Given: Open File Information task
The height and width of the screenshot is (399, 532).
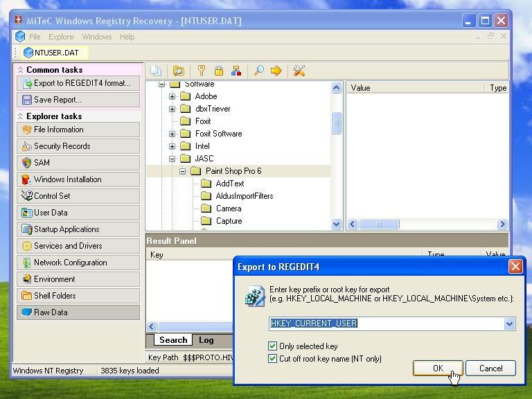Looking at the screenshot, I should [78, 130].
